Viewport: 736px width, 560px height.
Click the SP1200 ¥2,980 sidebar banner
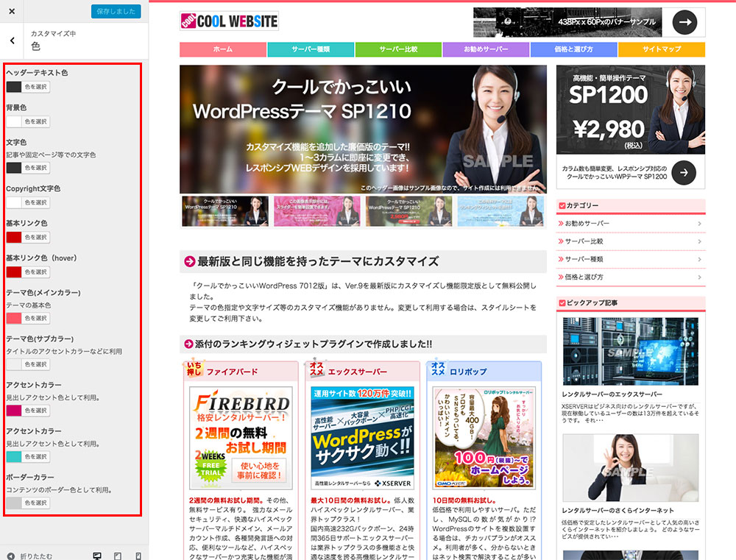click(x=631, y=127)
